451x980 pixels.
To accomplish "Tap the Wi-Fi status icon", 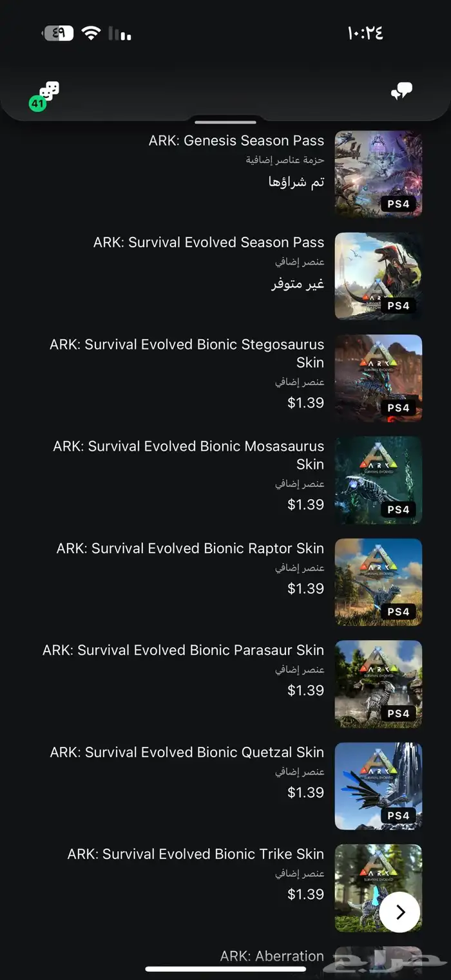I will (91, 33).
